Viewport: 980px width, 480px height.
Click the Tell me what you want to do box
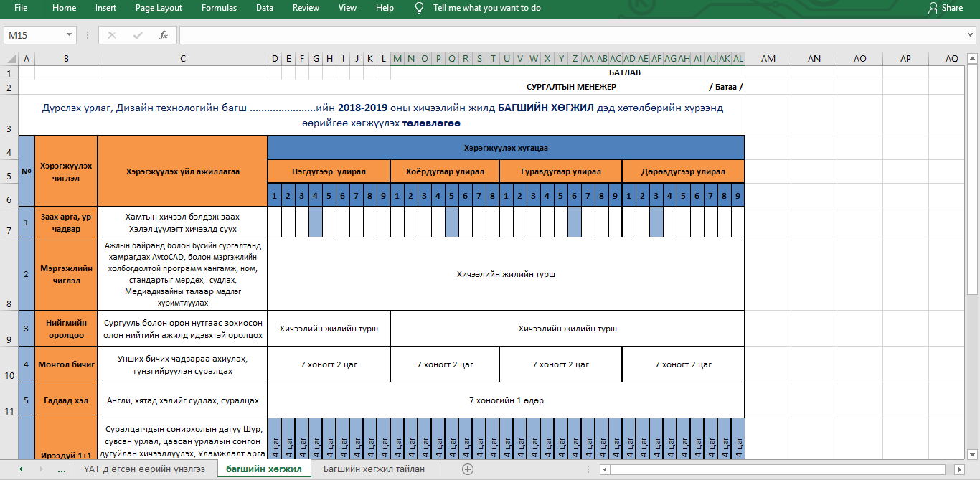pos(486,8)
